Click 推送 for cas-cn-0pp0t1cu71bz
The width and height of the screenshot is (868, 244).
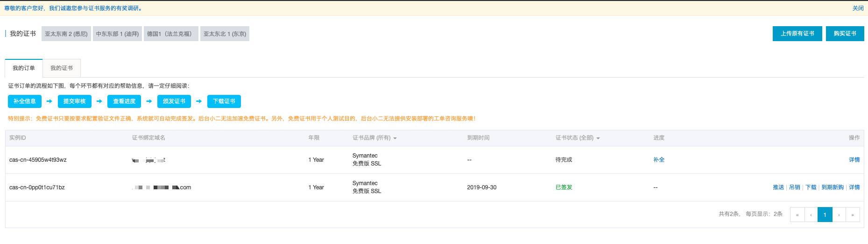pos(778,187)
